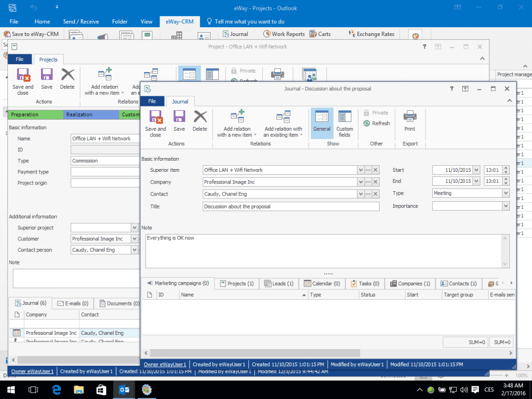532x399 pixels.
Task: Open the File tab in Journal window
Action: pos(152,101)
